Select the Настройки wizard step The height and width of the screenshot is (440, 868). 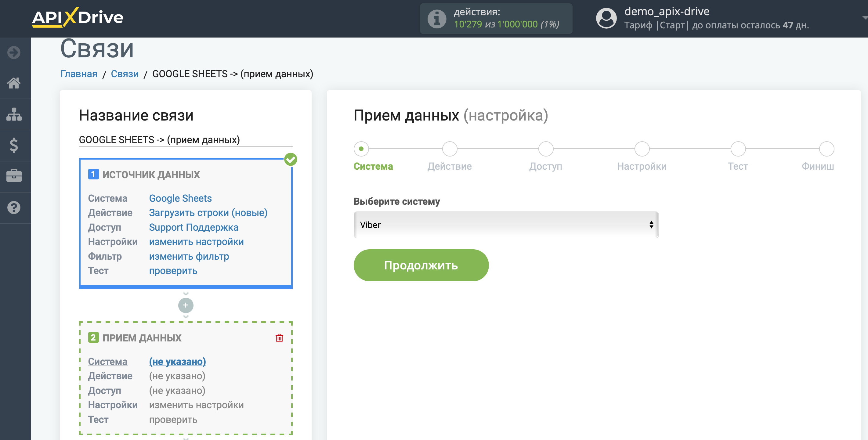[x=642, y=149]
